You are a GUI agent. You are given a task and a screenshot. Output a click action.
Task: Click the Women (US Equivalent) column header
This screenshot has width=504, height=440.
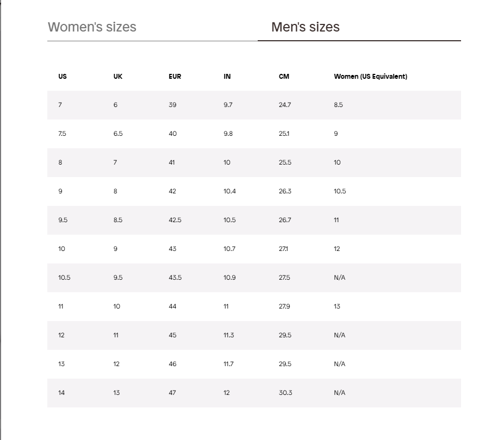370,77
